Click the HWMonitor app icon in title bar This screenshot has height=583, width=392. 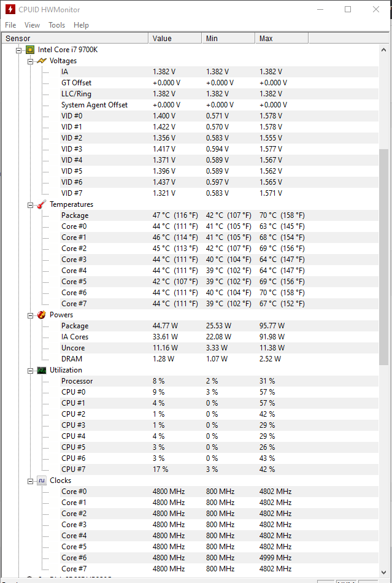pos(10,9)
